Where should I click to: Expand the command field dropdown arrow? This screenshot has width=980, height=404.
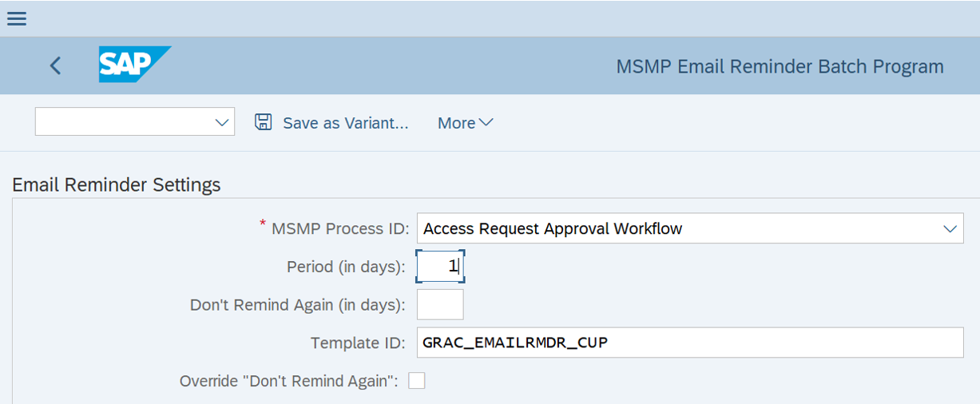coord(222,123)
